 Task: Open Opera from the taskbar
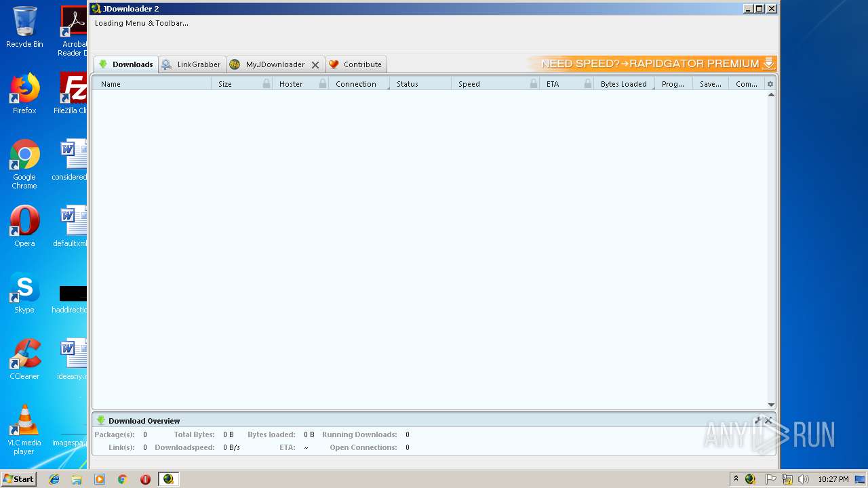tap(145, 479)
